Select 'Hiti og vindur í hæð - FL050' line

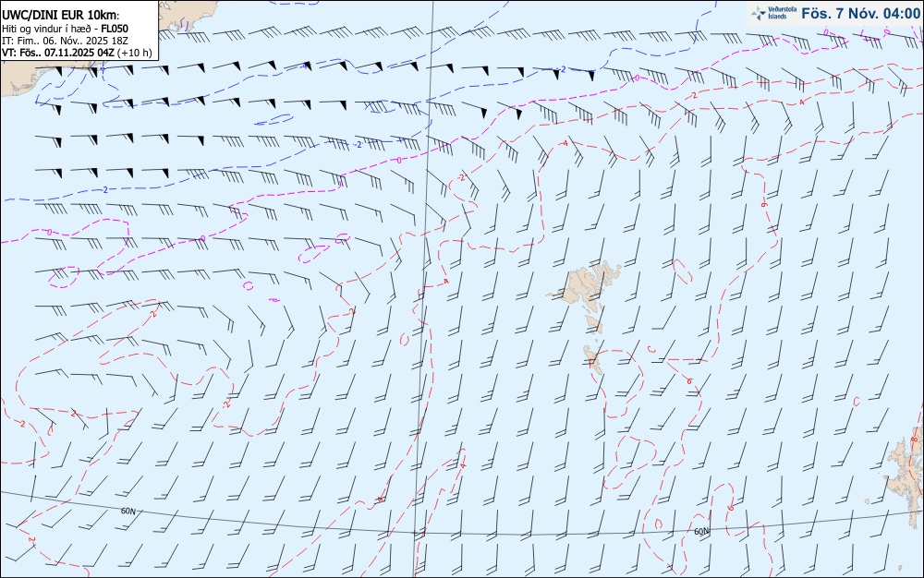(x=65, y=29)
